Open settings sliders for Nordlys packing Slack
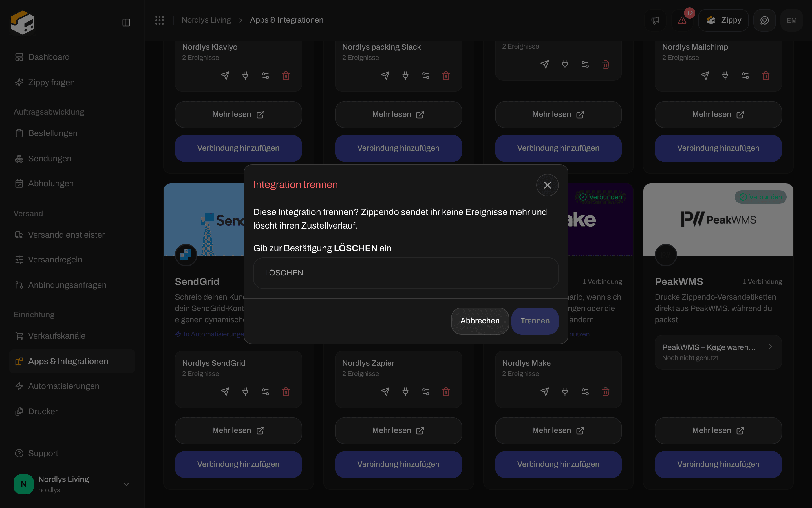 425,76
